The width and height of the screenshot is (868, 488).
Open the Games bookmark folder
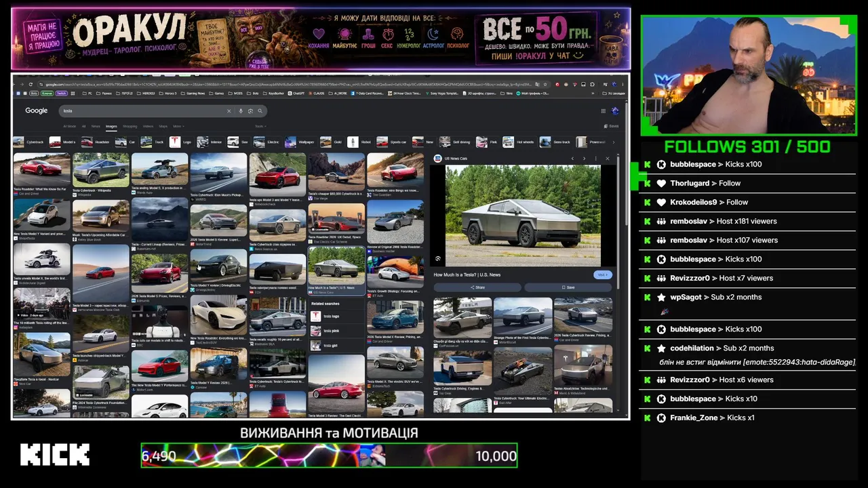tap(217, 93)
